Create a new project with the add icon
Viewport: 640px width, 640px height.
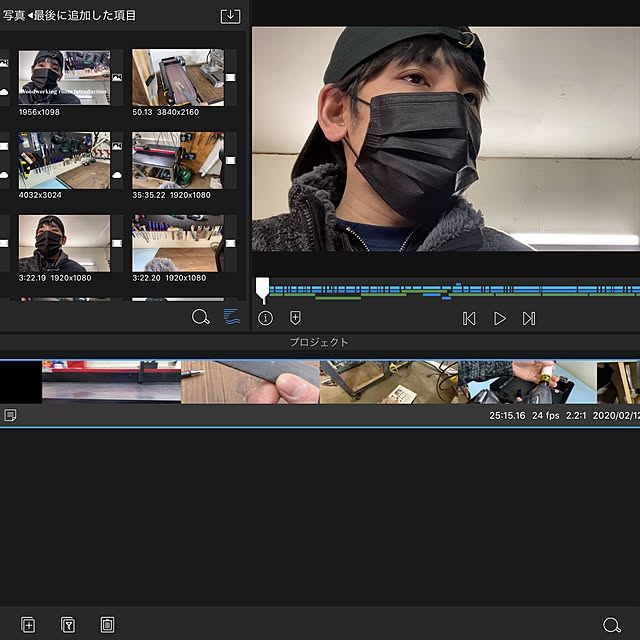(28, 625)
